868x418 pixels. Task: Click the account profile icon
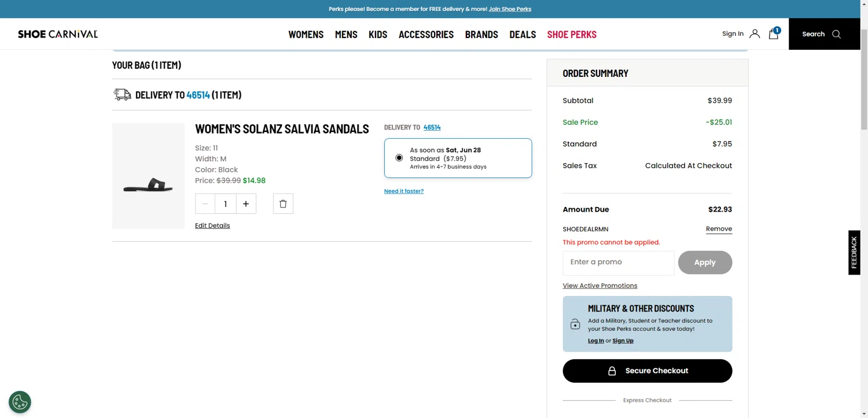pos(755,34)
